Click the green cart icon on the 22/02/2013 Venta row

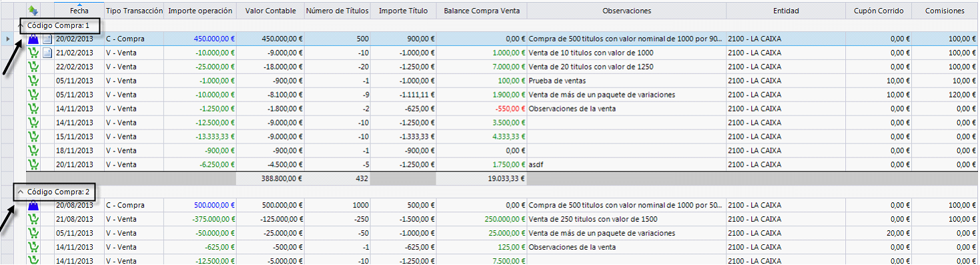tap(33, 67)
